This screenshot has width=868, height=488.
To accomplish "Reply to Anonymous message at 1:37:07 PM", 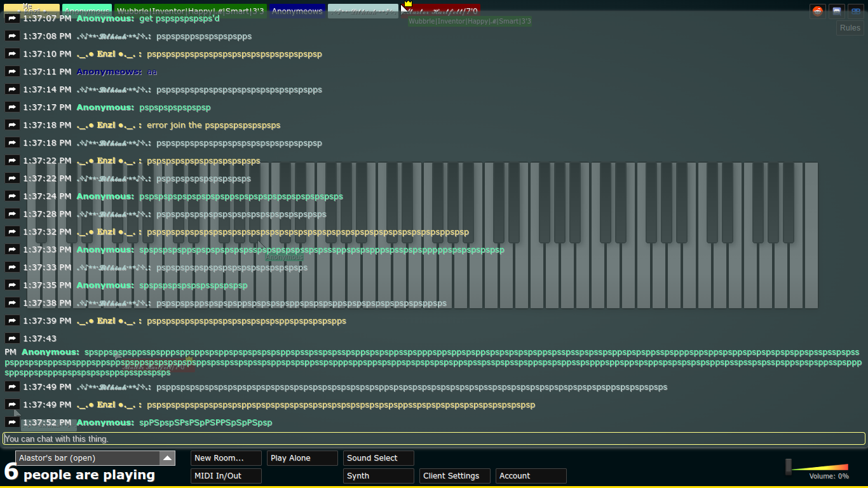I will pos(12,18).
